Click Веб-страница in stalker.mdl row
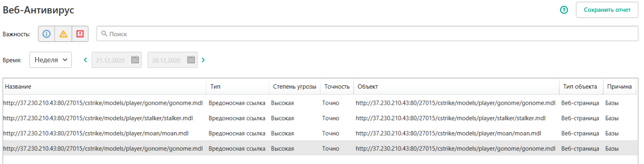Screen dimensions: 644x164 point(580,118)
